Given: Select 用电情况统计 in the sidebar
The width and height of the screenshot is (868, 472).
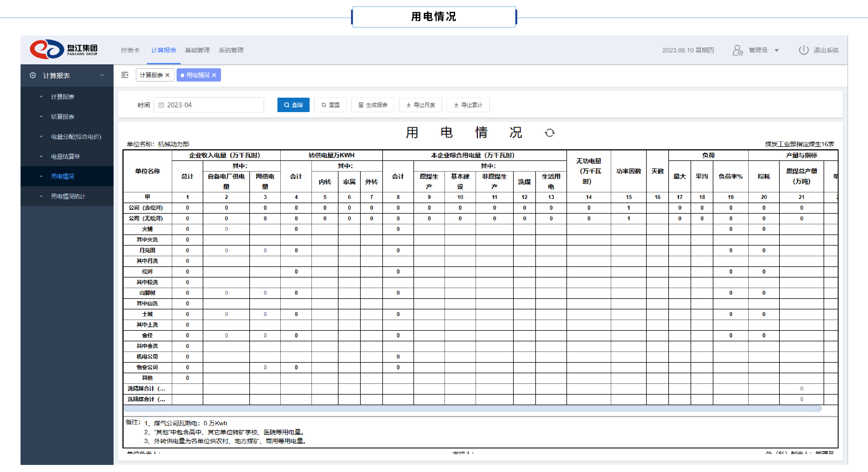Looking at the screenshot, I should [68, 196].
